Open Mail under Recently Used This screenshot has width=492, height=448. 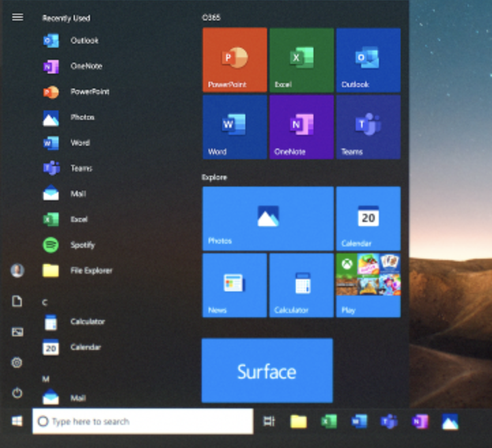(64, 194)
